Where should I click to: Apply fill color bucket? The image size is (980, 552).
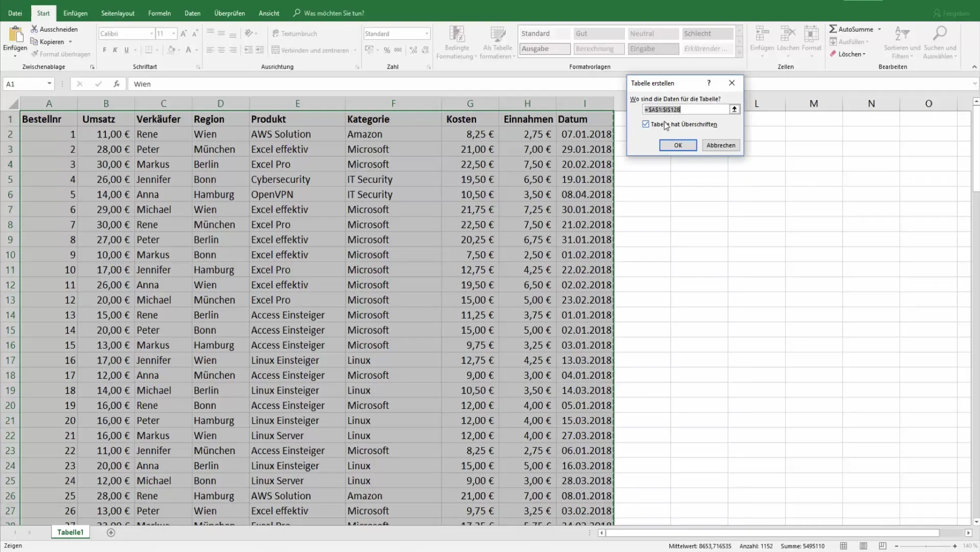(x=171, y=50)
